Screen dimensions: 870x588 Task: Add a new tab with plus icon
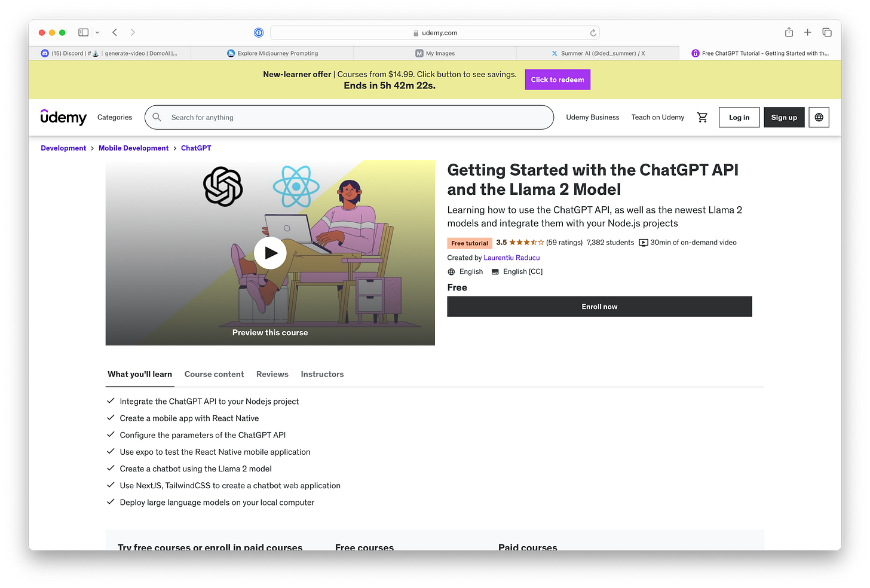[x=808, y=32]
